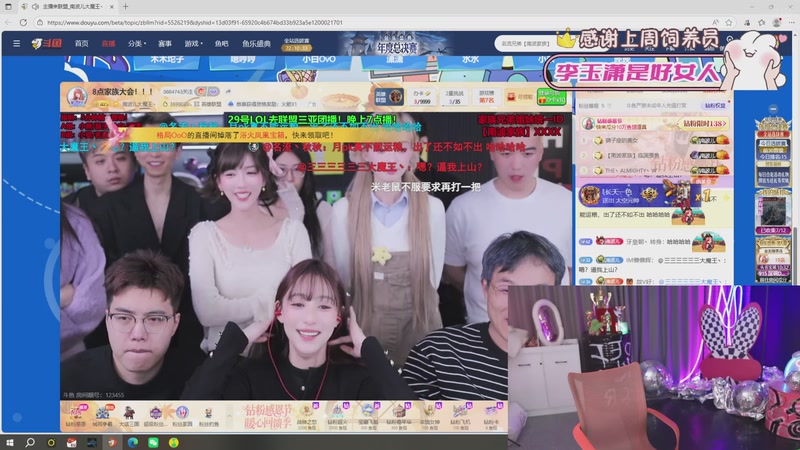
Task: Open the hamburger menu in Douyu header
Action: click(x=16, y=43)
